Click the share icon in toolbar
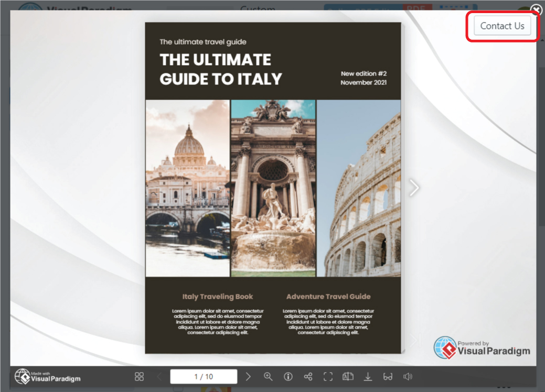 [x=308, y=377]
